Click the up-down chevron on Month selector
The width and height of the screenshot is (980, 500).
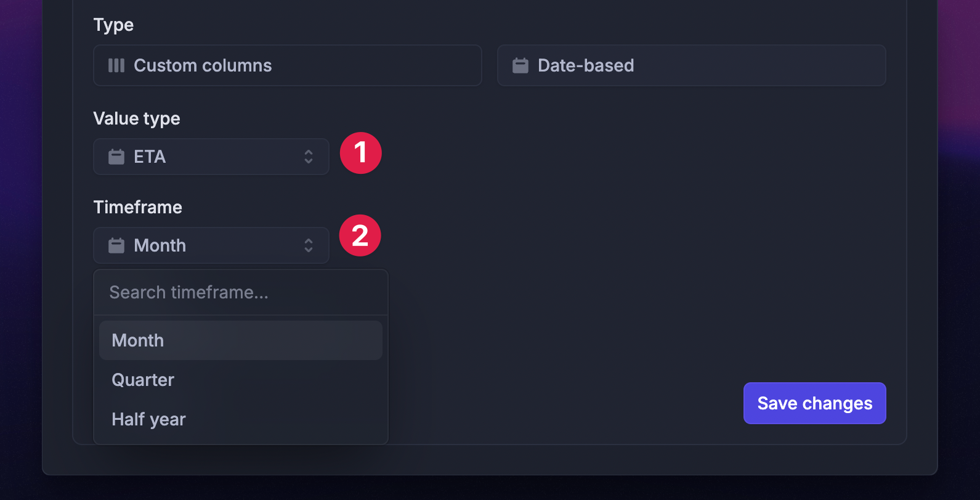click(309, 245)
